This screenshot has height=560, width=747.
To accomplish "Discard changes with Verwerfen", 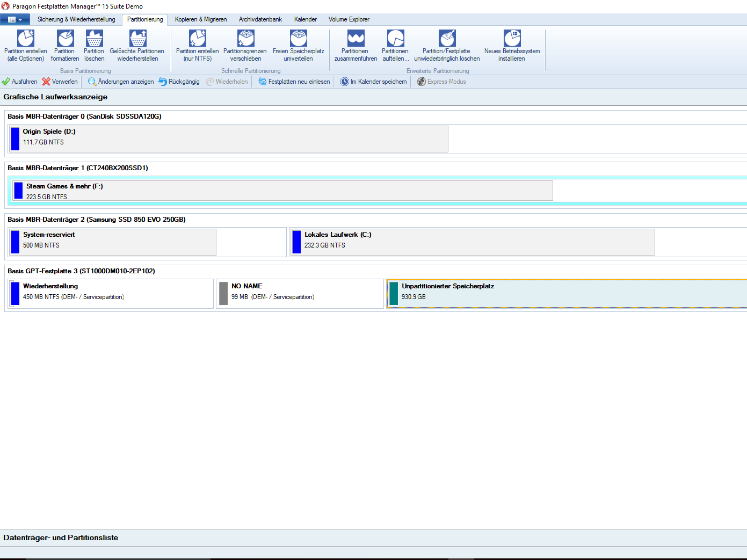I will 60,82.
